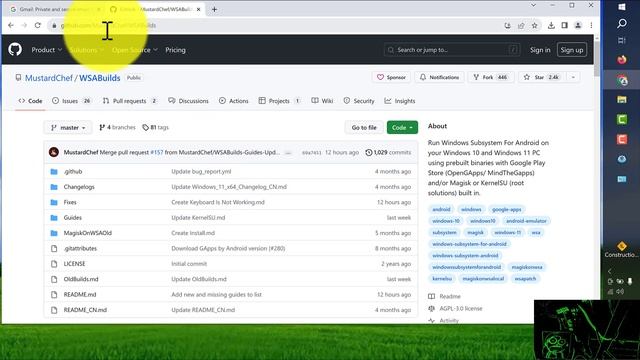Launch Firefox from the taskbar
This screenshot has width=640, height=360.
622,60
